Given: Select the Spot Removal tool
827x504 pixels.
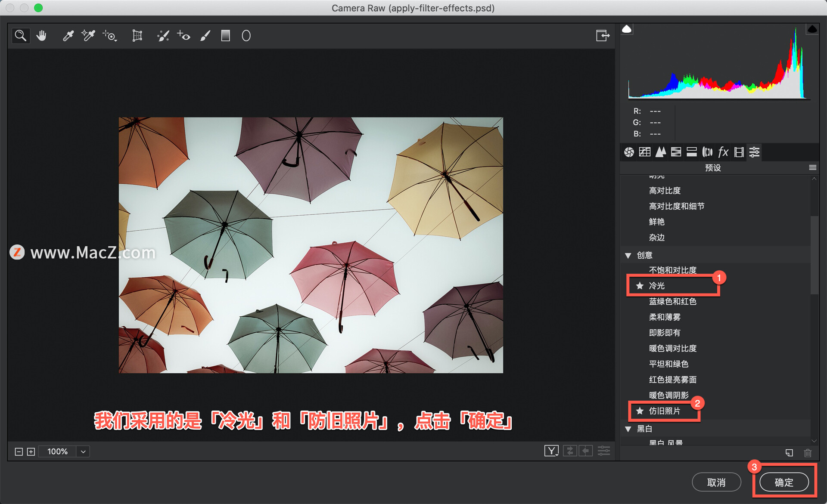Looking at the screenshot, I should [x=163, y=36].
